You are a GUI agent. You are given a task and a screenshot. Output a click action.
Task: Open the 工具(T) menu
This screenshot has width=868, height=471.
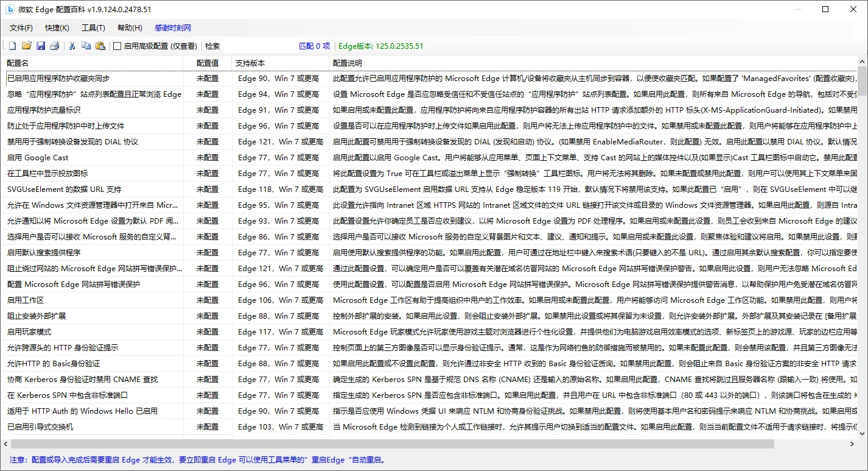coord(93,28)
